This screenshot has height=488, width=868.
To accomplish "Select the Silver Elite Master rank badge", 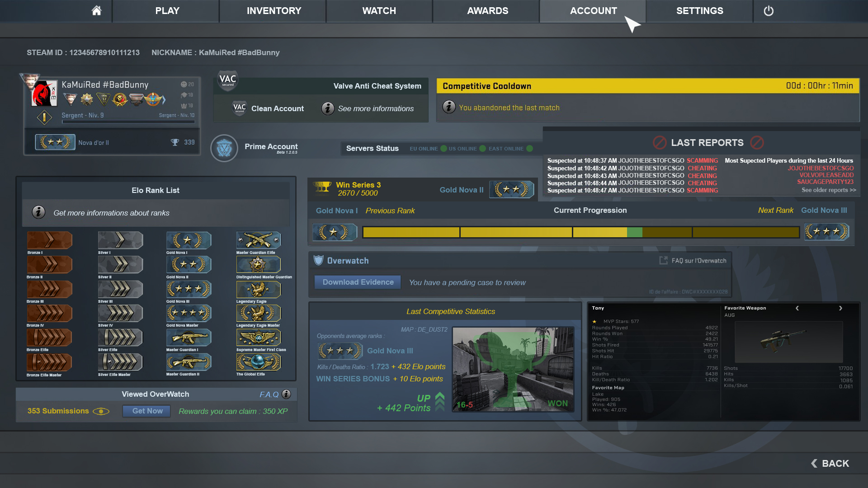I will pyautogui.click(x=120, y=362).
